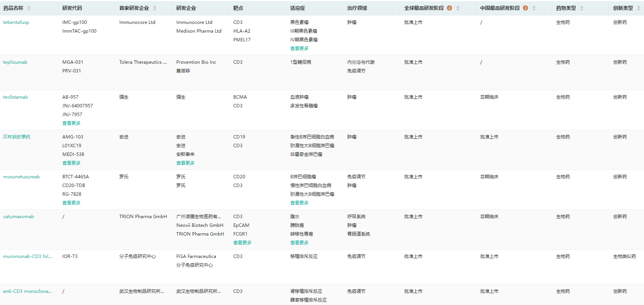Select the code MGA-031
Screen dimensions: 644x305
pos(73,62)
